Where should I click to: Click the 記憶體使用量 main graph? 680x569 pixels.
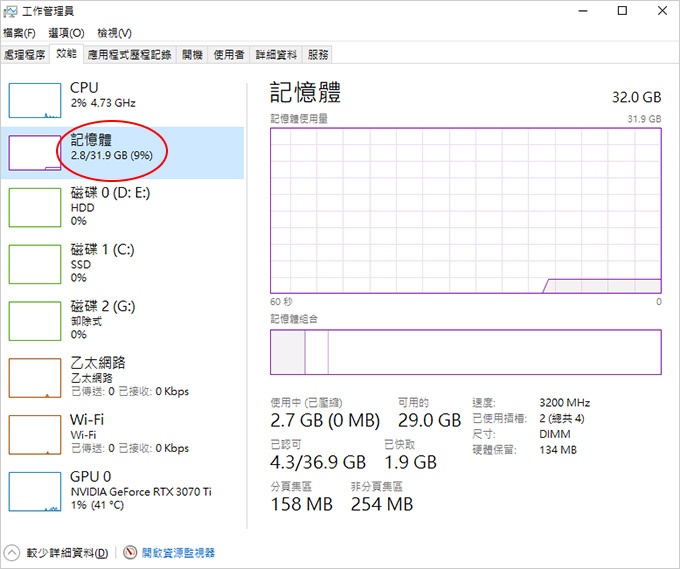(466, 211)
